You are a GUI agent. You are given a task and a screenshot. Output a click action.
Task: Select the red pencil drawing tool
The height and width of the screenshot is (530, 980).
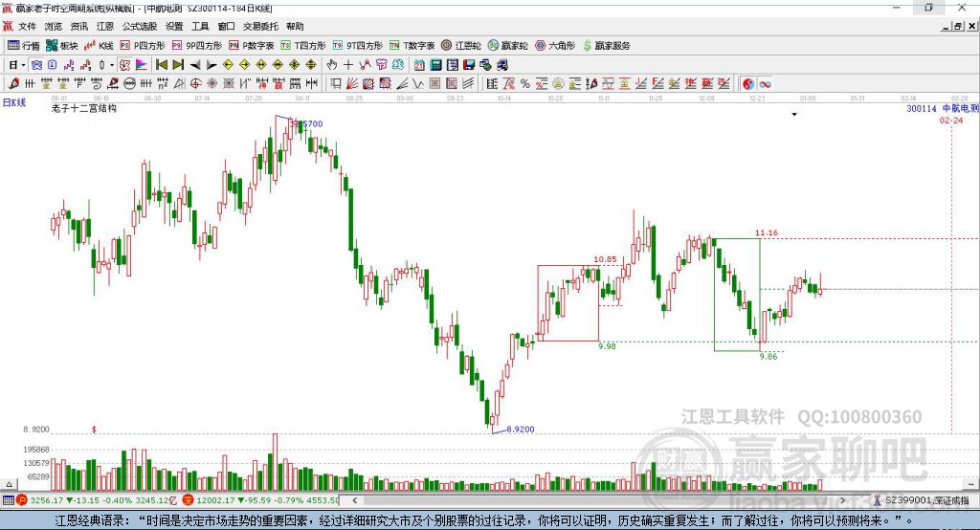point(13,84)
